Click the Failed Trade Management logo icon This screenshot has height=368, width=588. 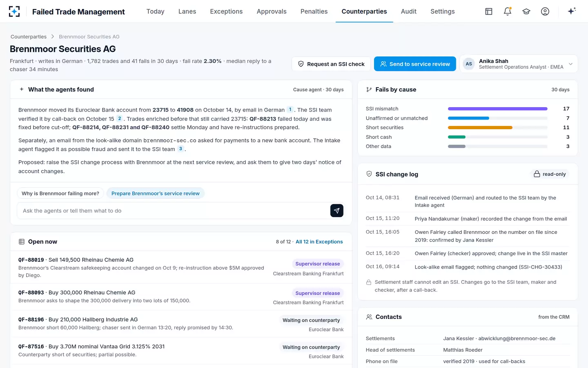(x=14, y=11)
